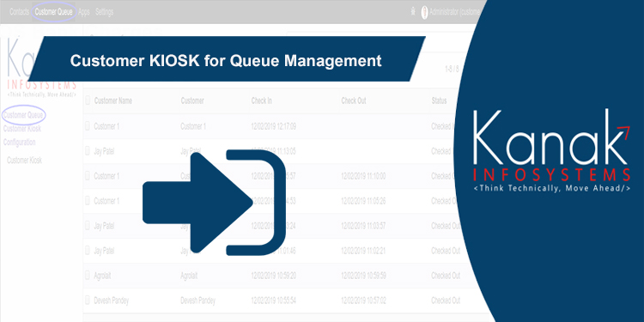Image resolution: width=644 pixels, height=322 pixels.
Task: Select checkbox beside Devesh Pandey row
Action: pyautogui.click(x=88, y=301)
